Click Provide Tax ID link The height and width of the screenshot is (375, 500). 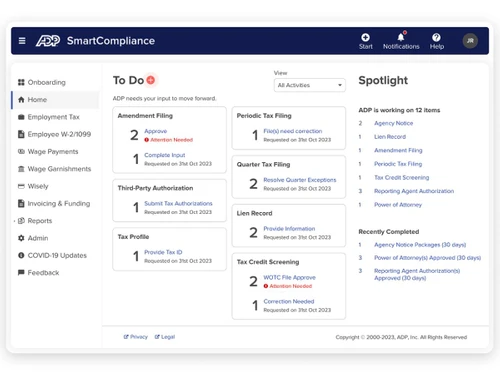[163, 252]
